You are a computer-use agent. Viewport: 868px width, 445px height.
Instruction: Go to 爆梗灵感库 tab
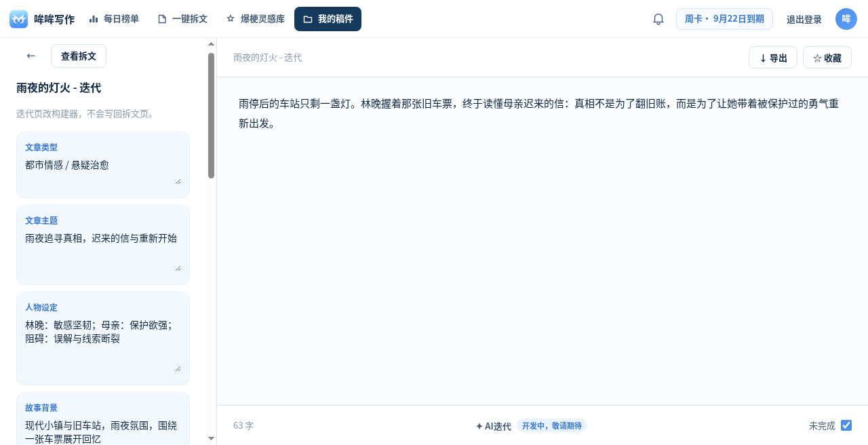[x=255, y=19]
